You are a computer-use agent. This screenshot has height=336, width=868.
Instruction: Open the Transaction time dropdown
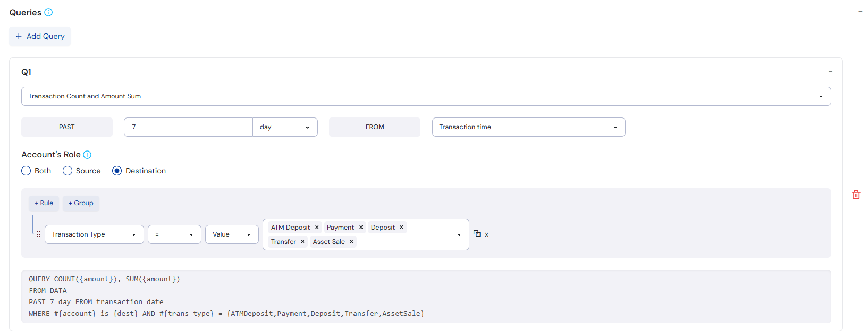point(528,127)
